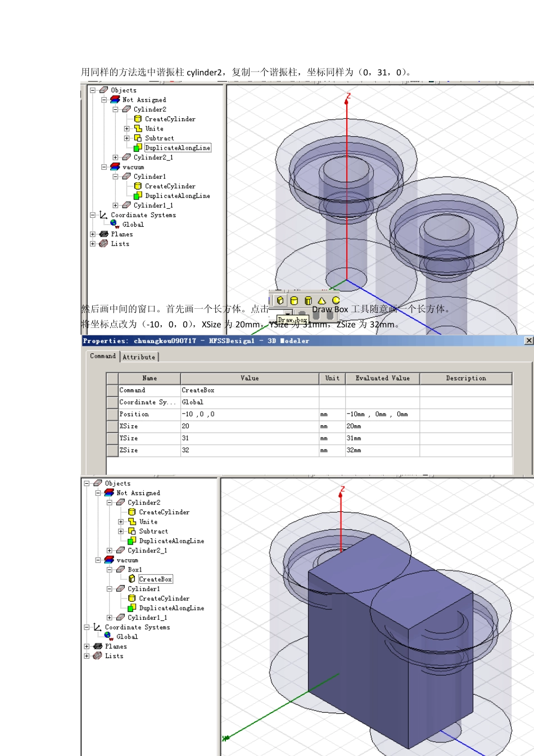
Task: Click the Box1 object icon in tree
Action: click(121, 569)
